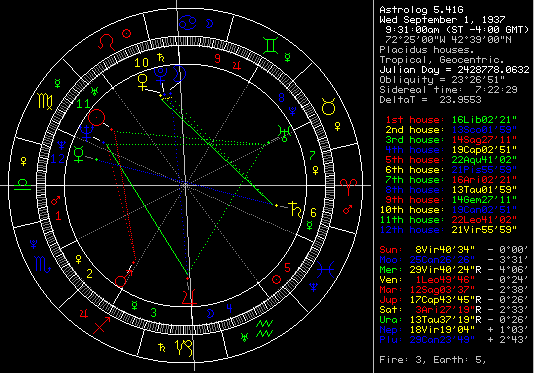Click the 'Julian Day = 2428778.0632' line
Image resolution: width=534 pixels, height=373 pixels.
(x=454, y=70)
